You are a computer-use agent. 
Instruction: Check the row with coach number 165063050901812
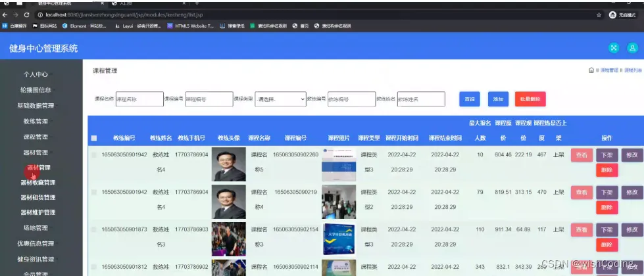[x=94, y=267]
